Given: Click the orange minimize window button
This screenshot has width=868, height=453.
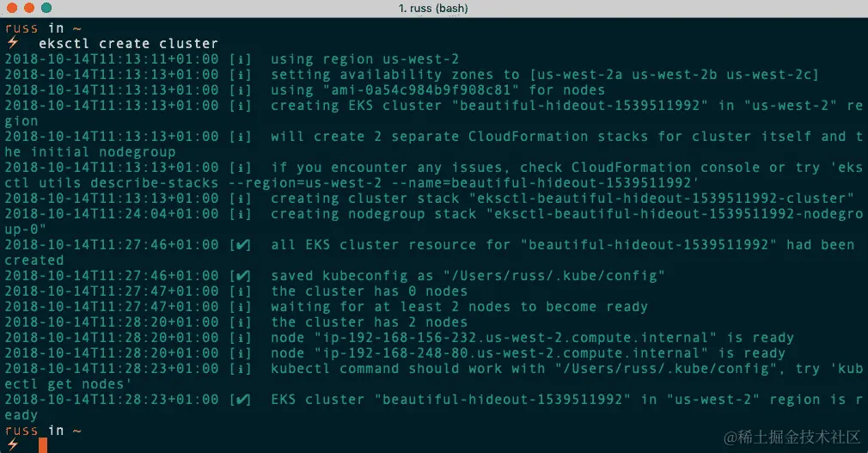Looking at the screenshot, I should 29,8.
